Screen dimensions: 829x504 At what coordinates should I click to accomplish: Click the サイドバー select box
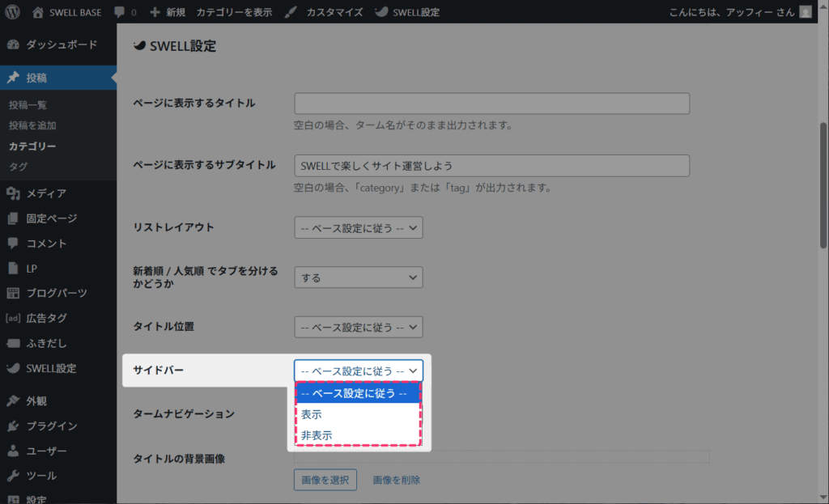coord(359,371)
